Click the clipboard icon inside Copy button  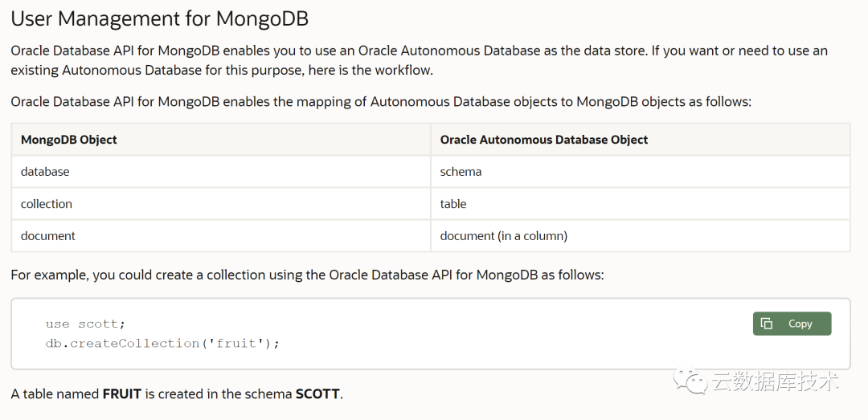click(767, 324)
